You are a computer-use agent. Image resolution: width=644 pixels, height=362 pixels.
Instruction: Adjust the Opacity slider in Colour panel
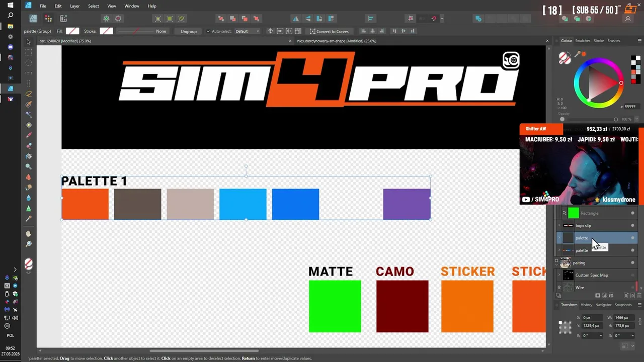tap(589, 120)
